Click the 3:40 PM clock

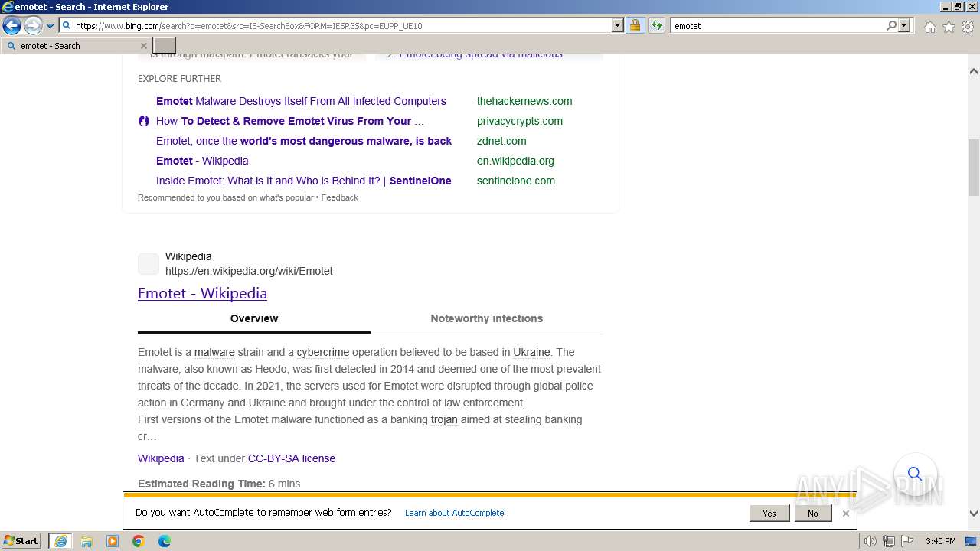(940, 541)
